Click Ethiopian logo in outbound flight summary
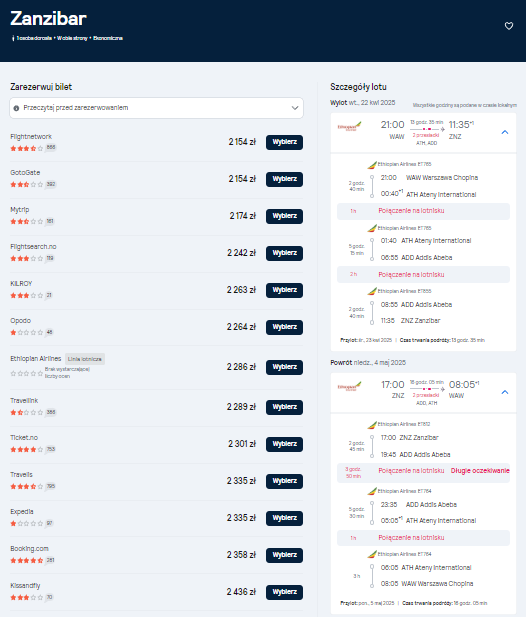The height and width of the screenshot is (617, 526). [349, 127]
